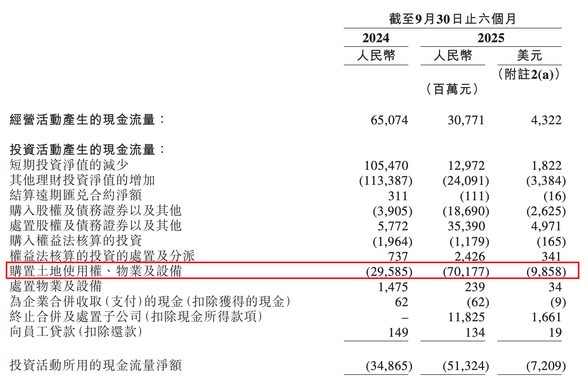Screen dimensions: 588x381
Task: Select row label 購入權益法核算的投資
Action: coord(76,240)
